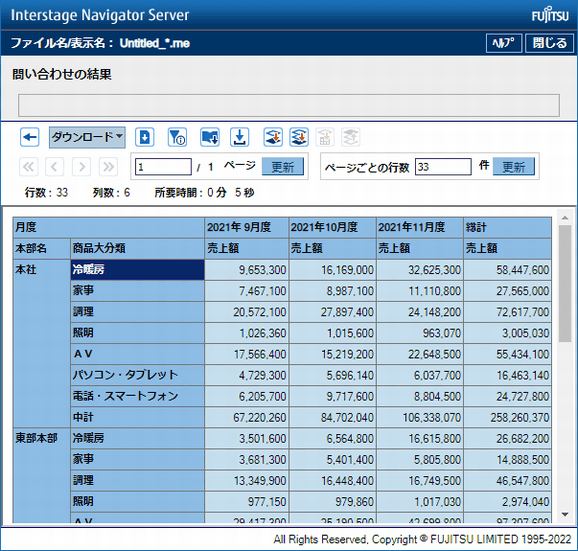578x551 pixels.
Task: Click the 月度 header cell
Action: 109,227
